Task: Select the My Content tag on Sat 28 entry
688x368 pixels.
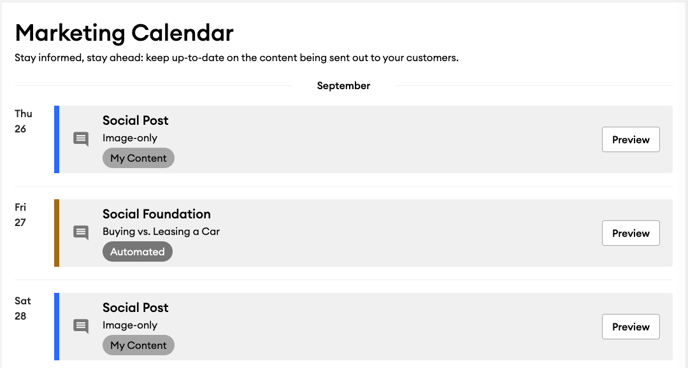Action: [x=138, y=345]
